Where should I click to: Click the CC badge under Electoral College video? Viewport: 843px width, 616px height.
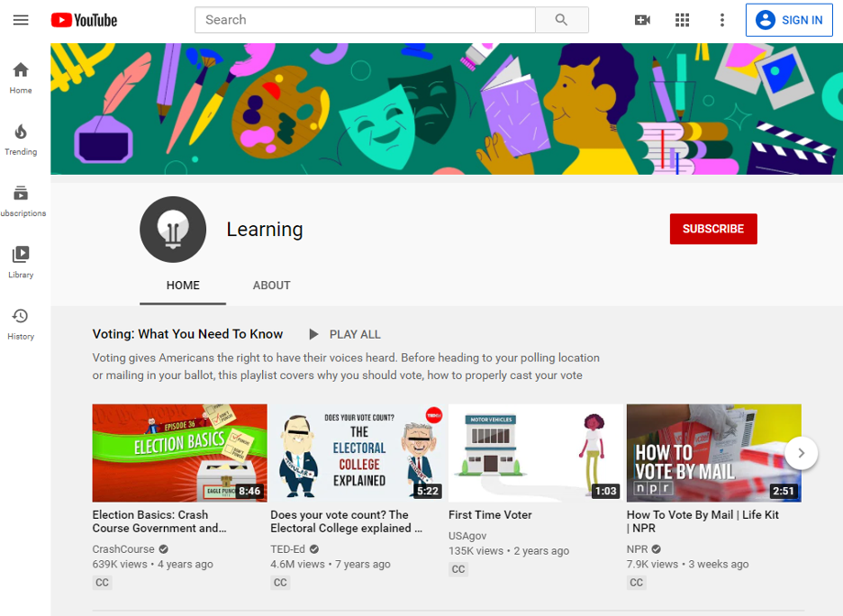(x=280, y=582)
